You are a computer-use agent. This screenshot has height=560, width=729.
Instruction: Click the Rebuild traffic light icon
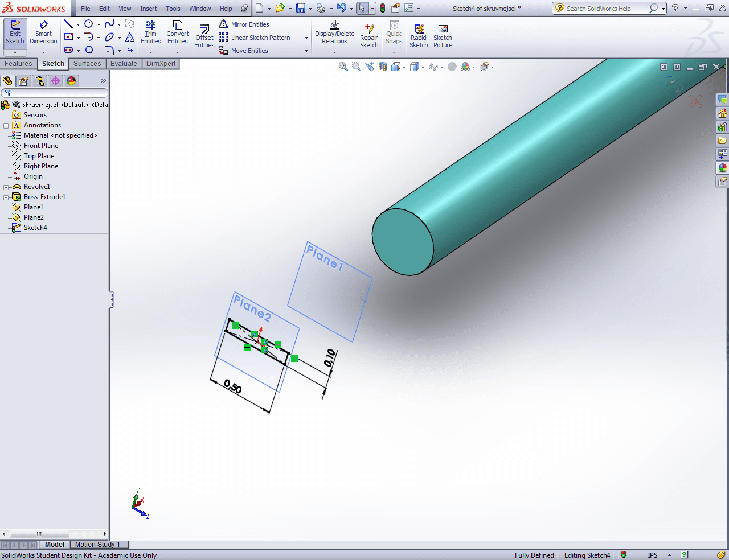(x=383, y=8)
